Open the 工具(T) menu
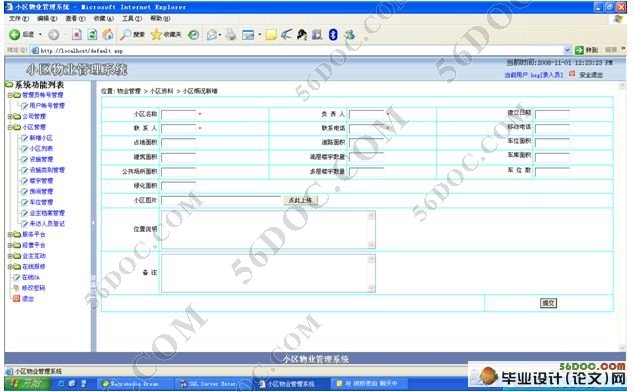Image resolution: width=634 pixels, height=392 pixels. tap(132, 19)
